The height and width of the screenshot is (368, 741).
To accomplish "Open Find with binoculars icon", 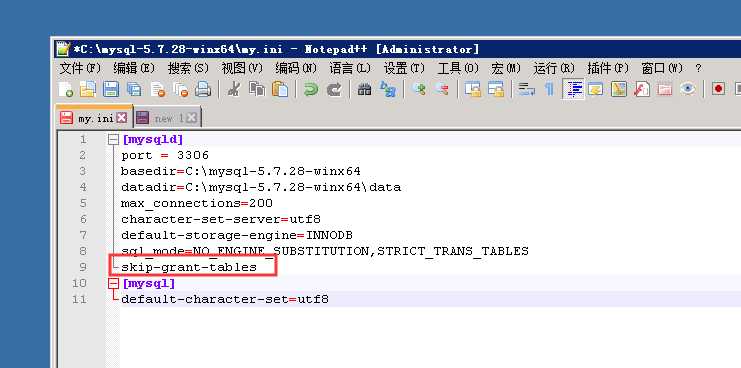I will click(364, 89).
